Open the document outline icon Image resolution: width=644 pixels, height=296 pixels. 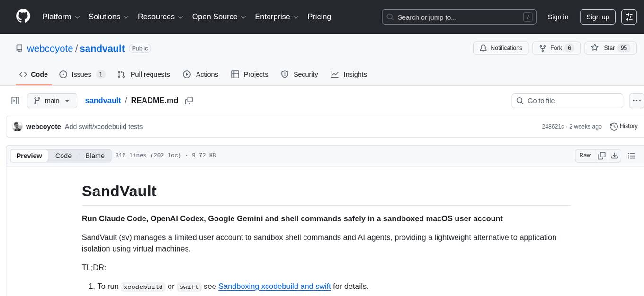pyautogui.click(x=631, y=156)
